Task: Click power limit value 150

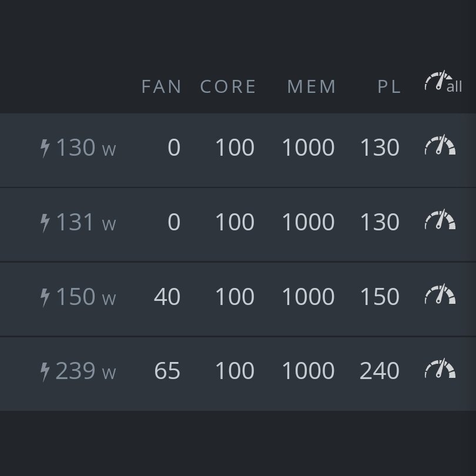Action: pyautogui.click(x=380, y=296)
